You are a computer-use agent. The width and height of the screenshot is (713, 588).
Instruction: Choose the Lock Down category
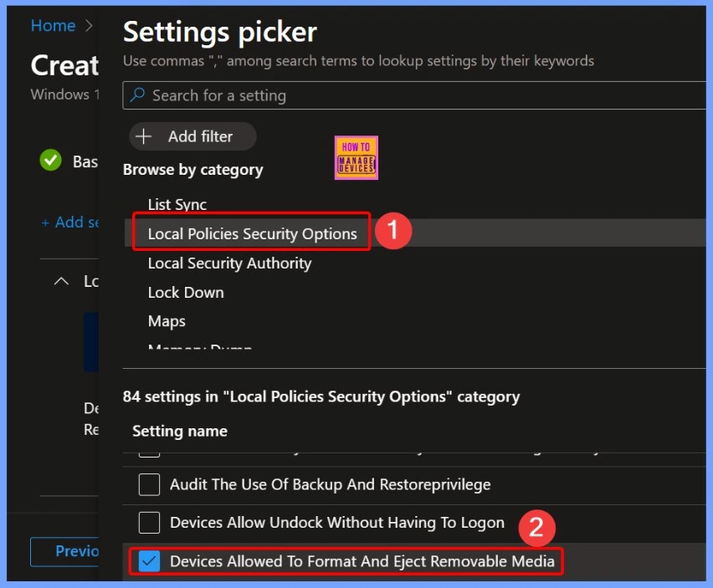click(x=185, y=292)
